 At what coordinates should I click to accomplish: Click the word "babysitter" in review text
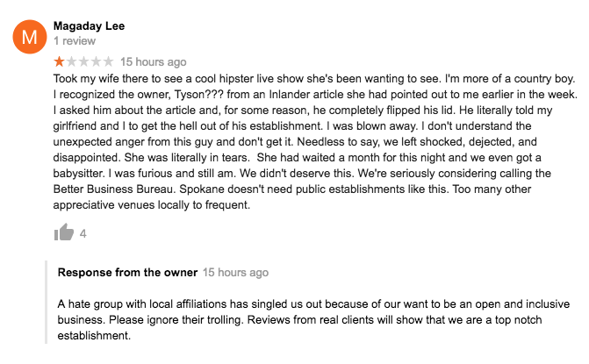click(x=79, y=174)
